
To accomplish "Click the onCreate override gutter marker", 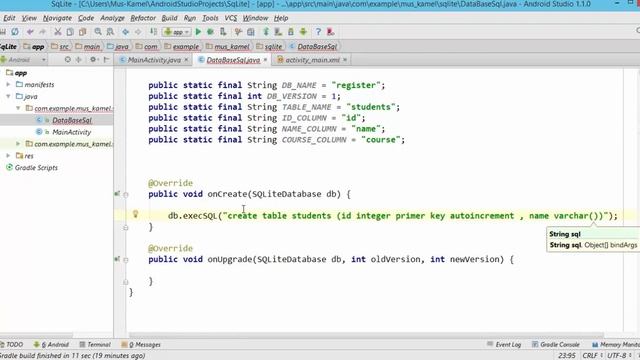I will (x=117, y=194).
